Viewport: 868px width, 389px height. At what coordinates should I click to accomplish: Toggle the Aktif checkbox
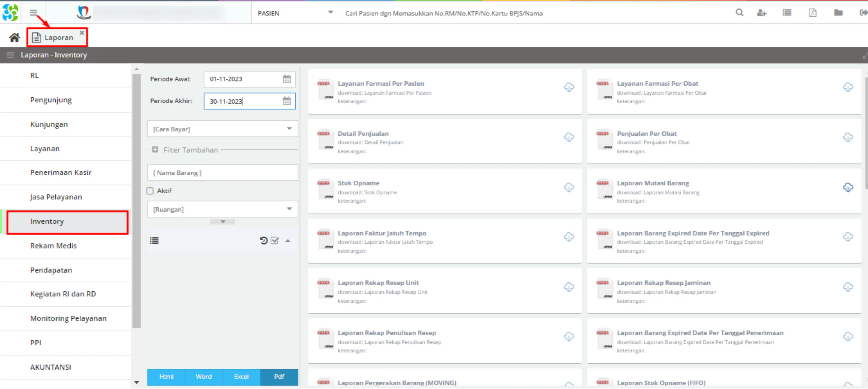point(150,191)
